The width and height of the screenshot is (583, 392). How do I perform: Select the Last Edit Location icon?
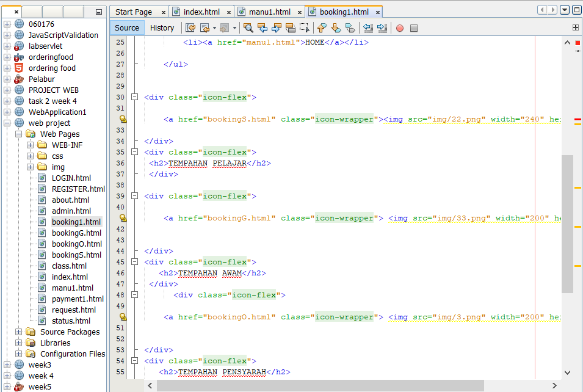pos(190,28)
